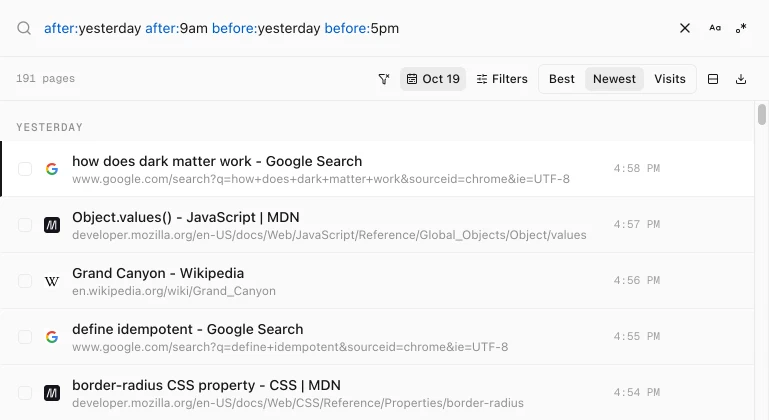769x420 pixels.
Task: Click the '191 pages' count label
Action: coord(45,79)
